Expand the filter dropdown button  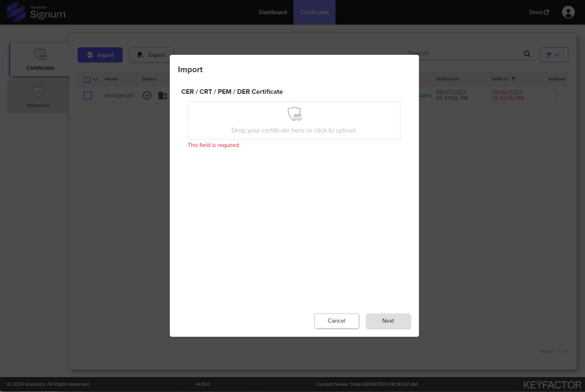tap(553, 55)
